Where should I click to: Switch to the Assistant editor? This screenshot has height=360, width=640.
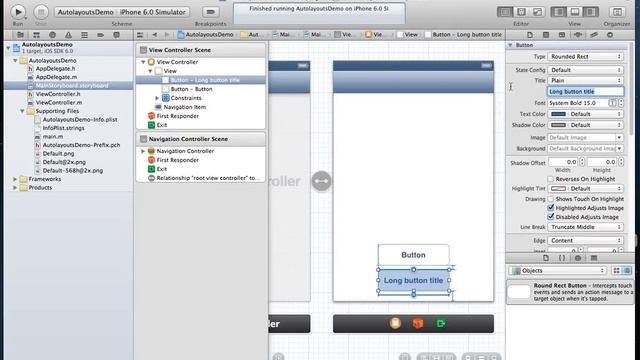coord(521,12)
